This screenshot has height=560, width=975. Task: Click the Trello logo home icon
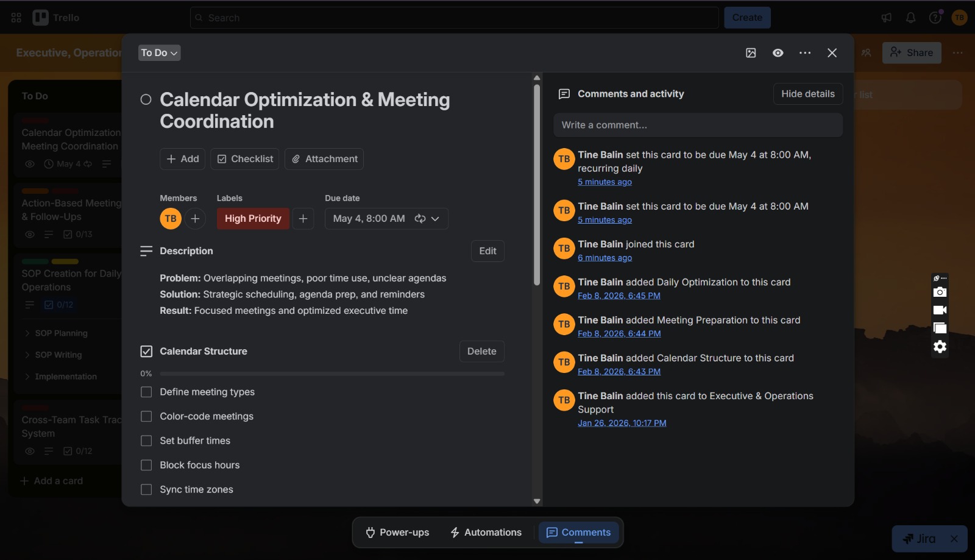(x=40, y=18)
